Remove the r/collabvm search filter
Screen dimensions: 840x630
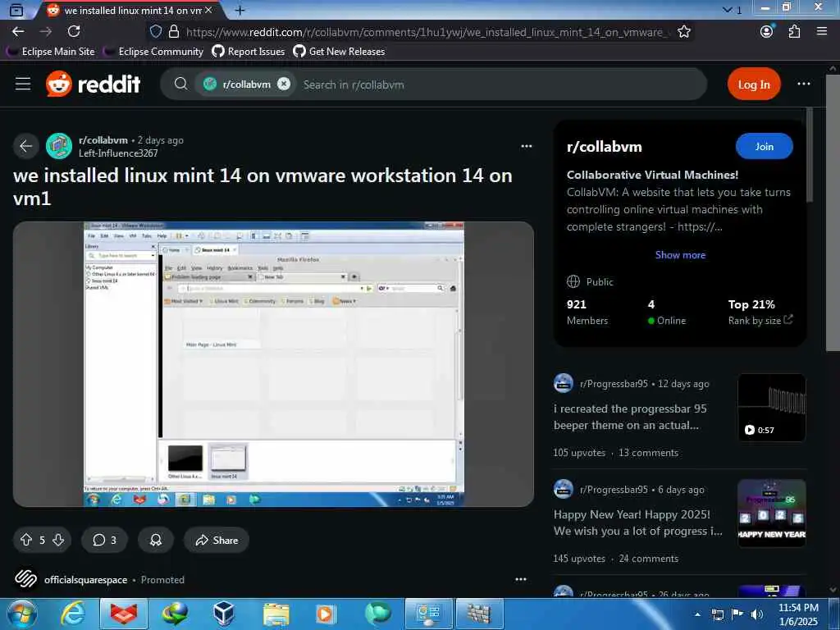[284, 84]
